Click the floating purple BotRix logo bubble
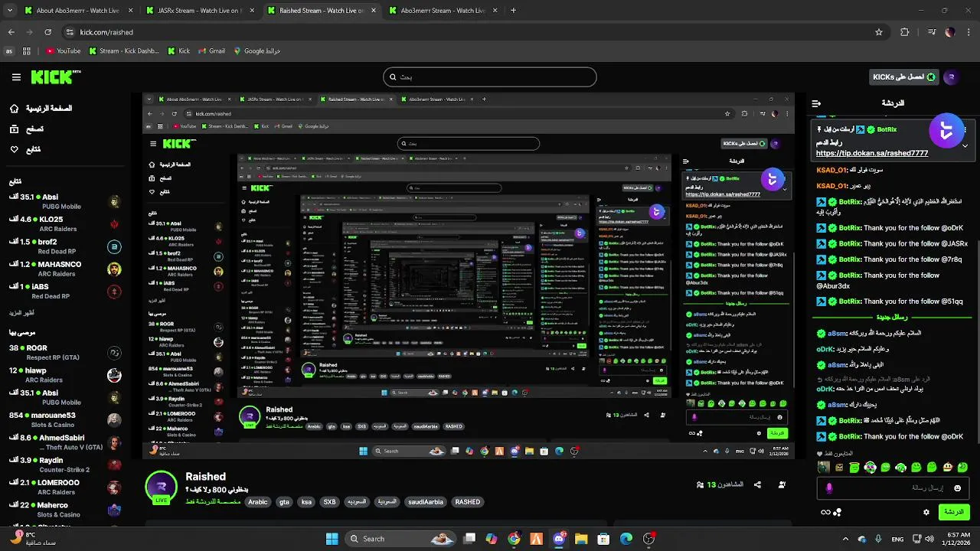The width and height of the screenshot is (980, 551). coord(946,132)
